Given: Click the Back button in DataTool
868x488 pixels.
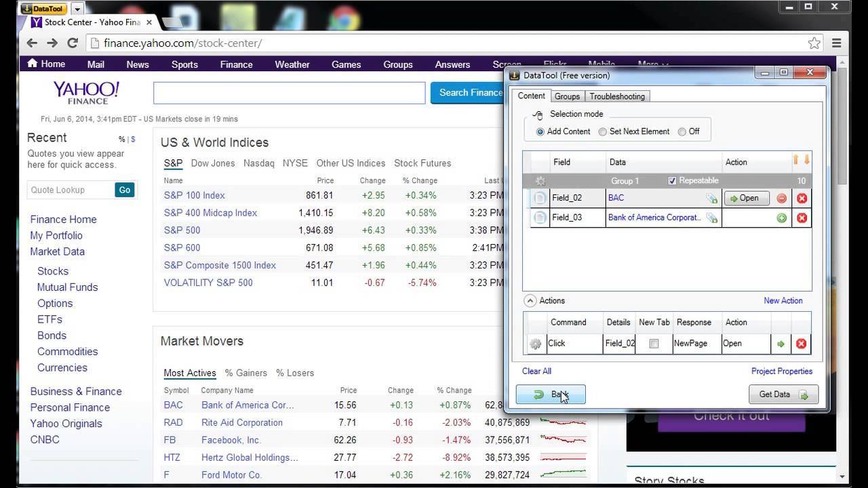Looking at the screenshot, I should [551, 394].
